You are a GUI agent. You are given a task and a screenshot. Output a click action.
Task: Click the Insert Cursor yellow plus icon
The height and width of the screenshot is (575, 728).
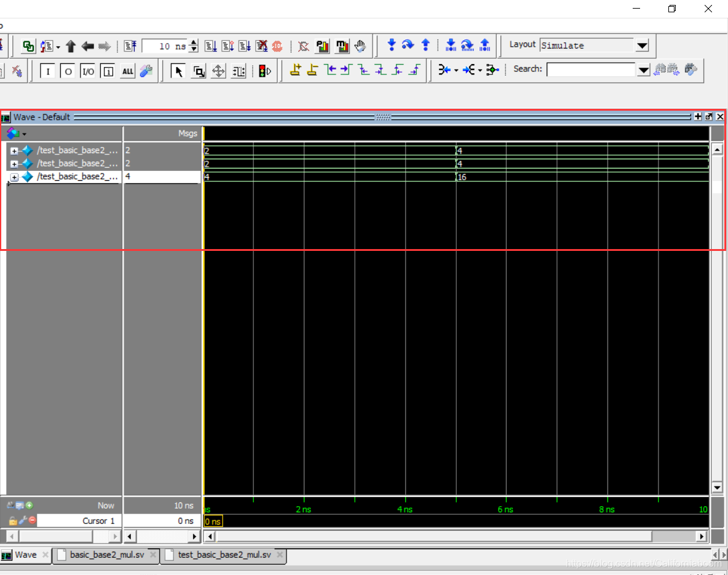(x=296, y=70)
